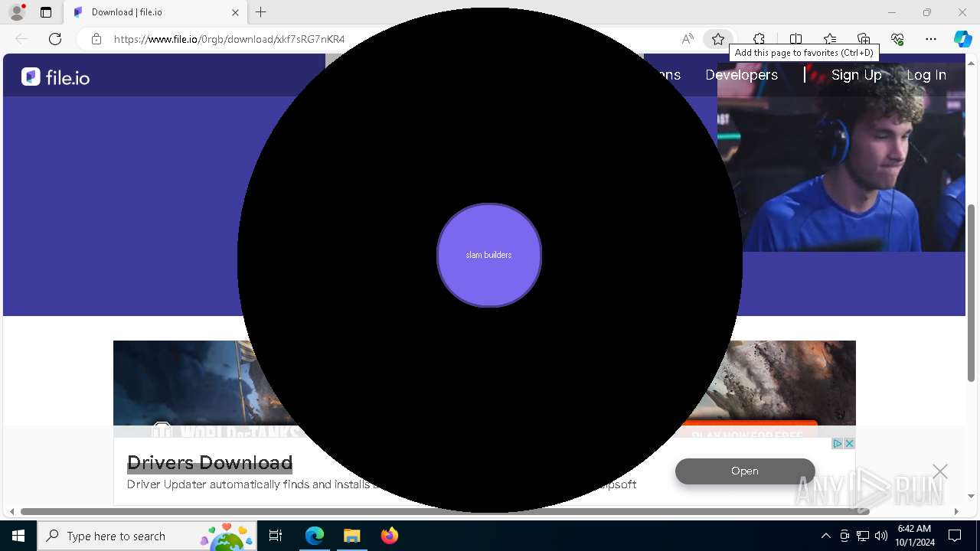Image resolution: width=980 pixels, height=551 pixels.
Task: Refresh the page with the reload icon
Action: click(55, 39)
